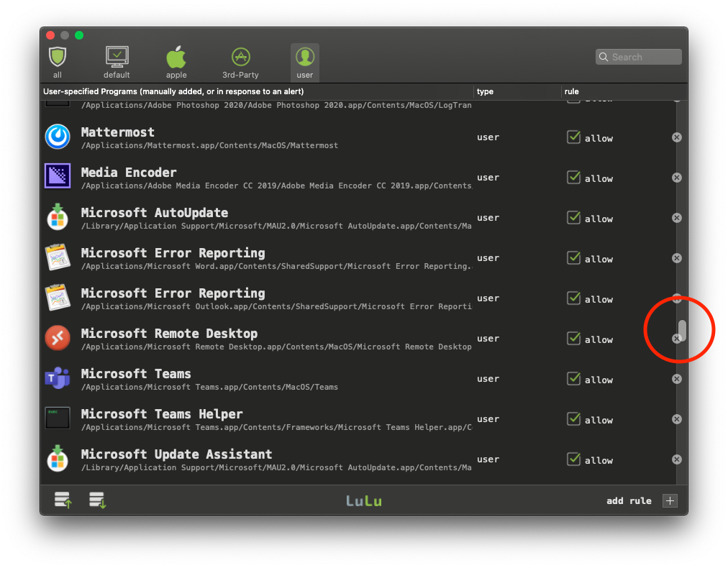Click the green zoom window button
The width and height of the screenshot is (728, 568).
79,35
